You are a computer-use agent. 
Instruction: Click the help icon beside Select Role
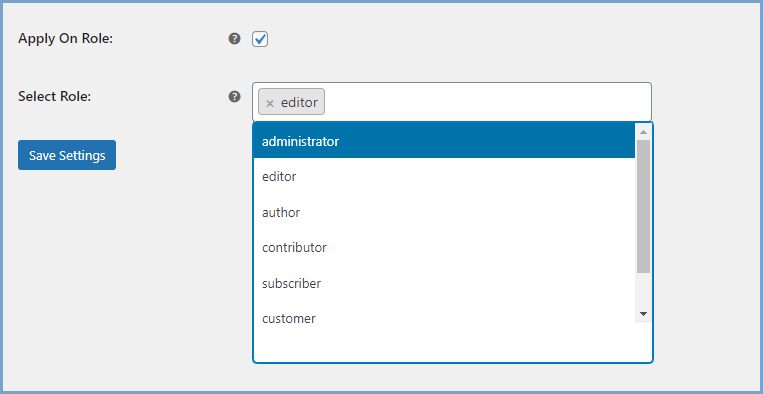click(x=235, y=97)
